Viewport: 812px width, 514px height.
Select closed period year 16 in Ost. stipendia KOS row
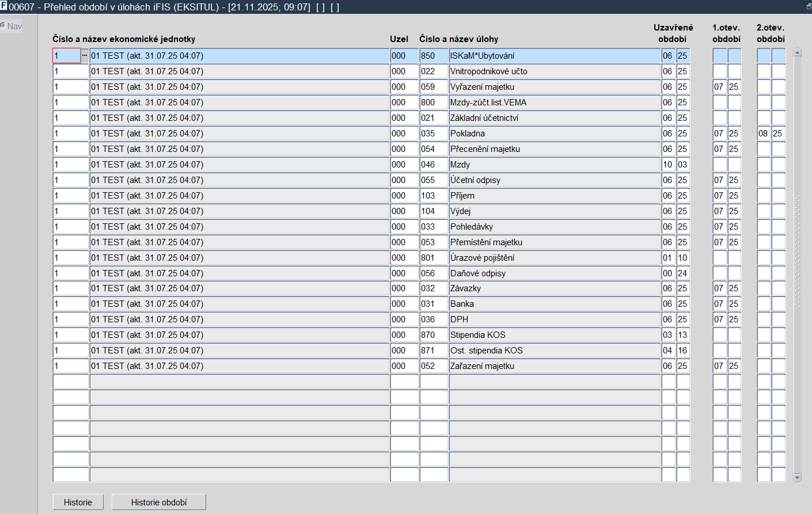point(683,351)
